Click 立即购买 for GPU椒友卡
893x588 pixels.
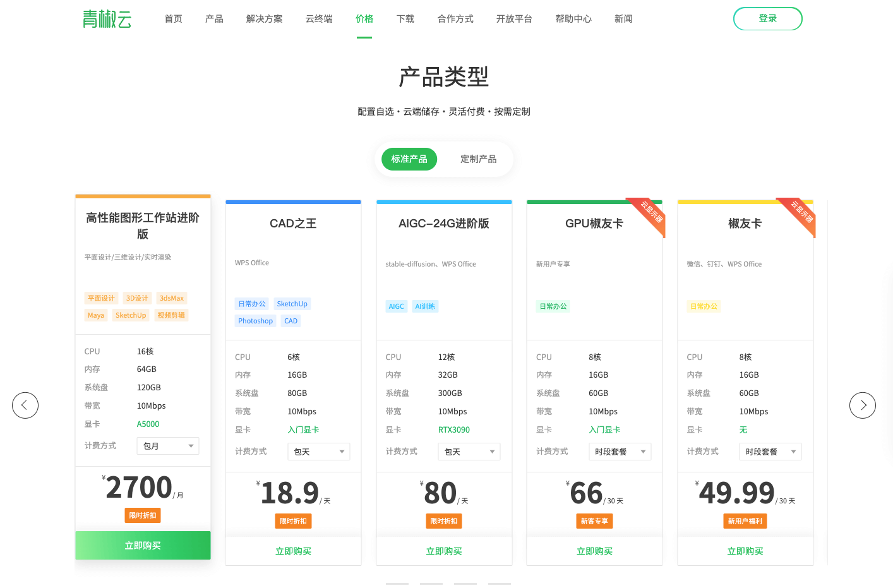point(595,551)
